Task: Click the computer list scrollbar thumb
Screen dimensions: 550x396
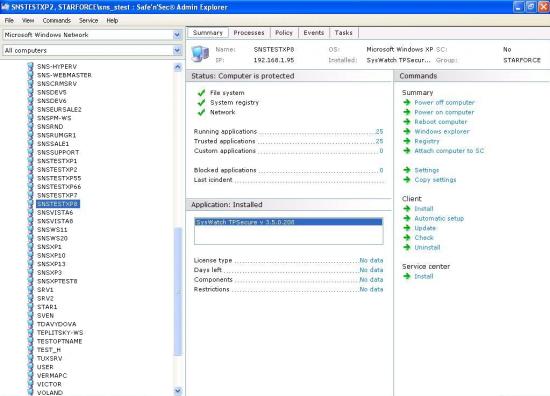Action: coord(178,292)
